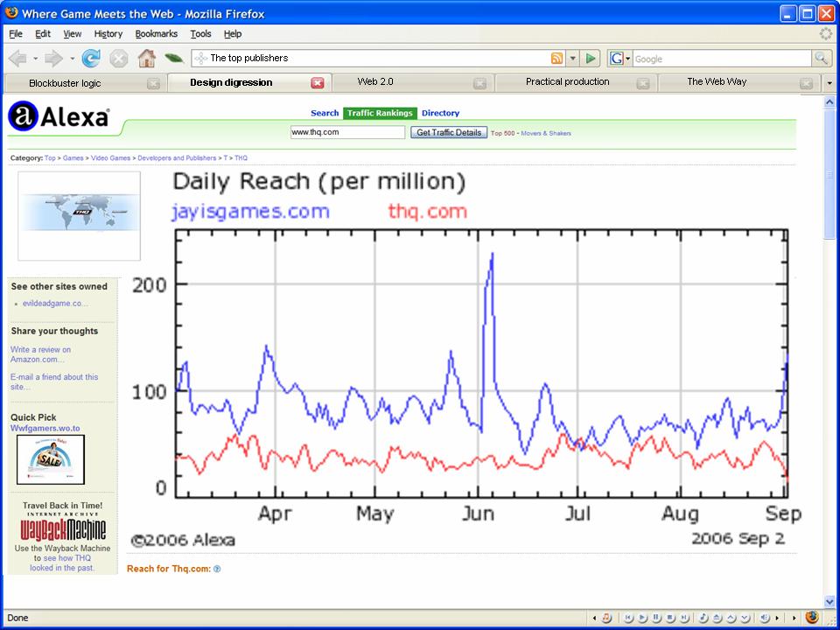Click the Google search box

coord(722,59)
